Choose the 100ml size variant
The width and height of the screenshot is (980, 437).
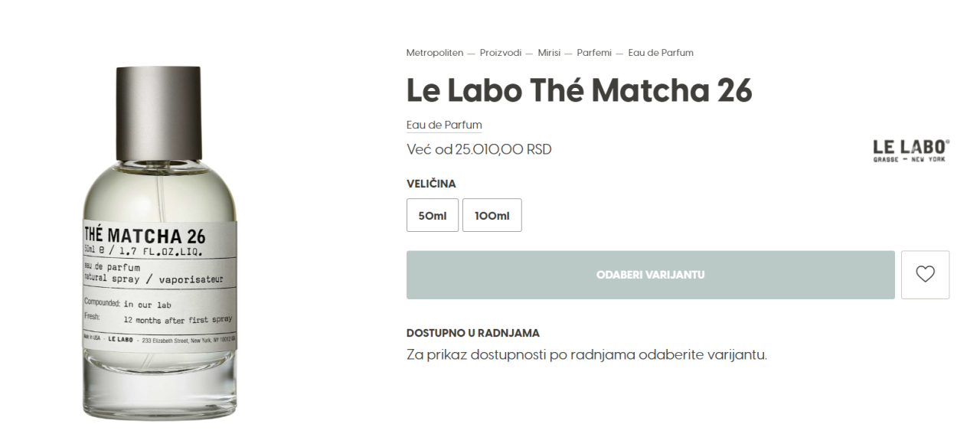point(492,215)
